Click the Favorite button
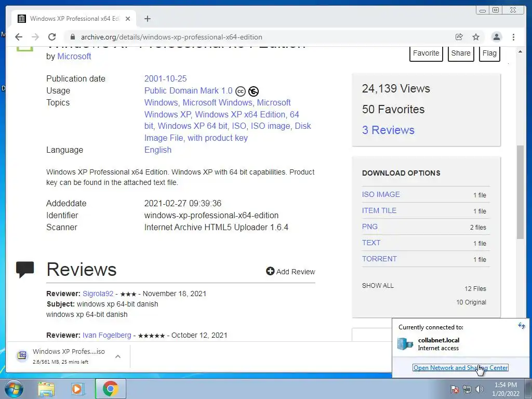Screen dimensions: 532x399 [x=426, y=54]
